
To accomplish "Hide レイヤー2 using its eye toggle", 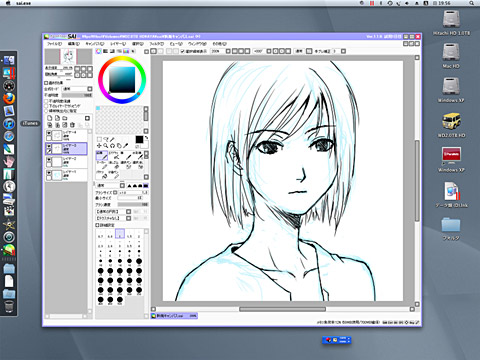I will [x=49, y=160].
